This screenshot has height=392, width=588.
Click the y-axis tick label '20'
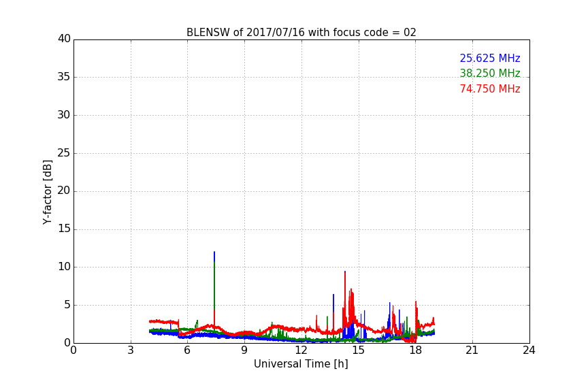click(x=64, y=191)
